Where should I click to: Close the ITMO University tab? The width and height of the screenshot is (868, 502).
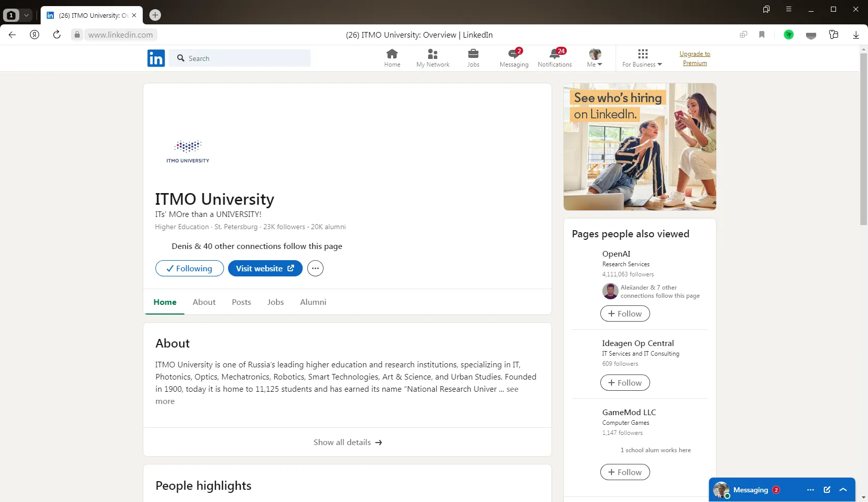click(x=134, y=15)
